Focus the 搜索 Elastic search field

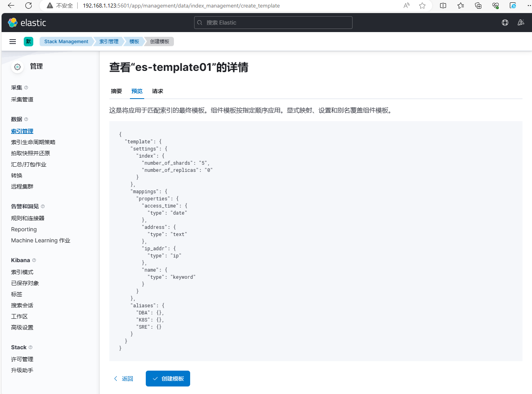(273, 23)
